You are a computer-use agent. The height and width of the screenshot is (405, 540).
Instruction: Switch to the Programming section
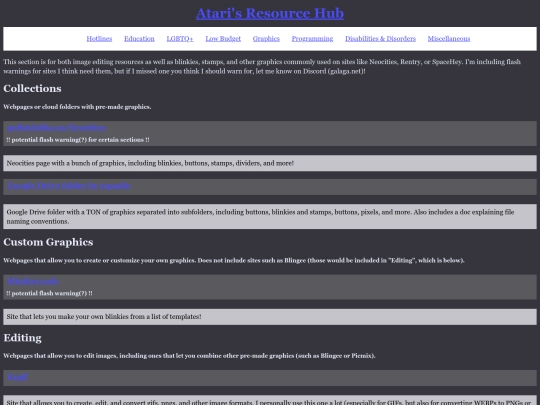click(x=312, y=39)
